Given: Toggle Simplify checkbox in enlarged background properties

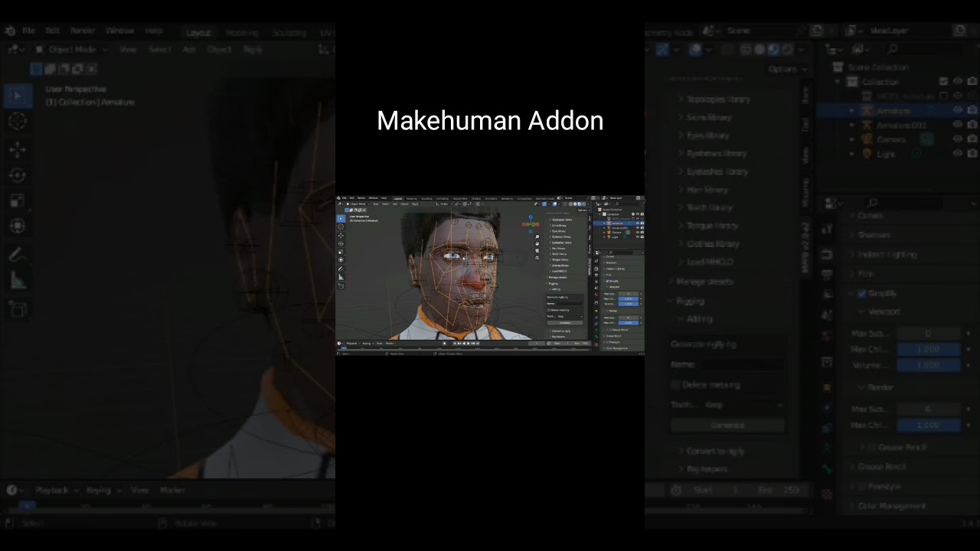Looking at the screenshot, I should [863, 294].
